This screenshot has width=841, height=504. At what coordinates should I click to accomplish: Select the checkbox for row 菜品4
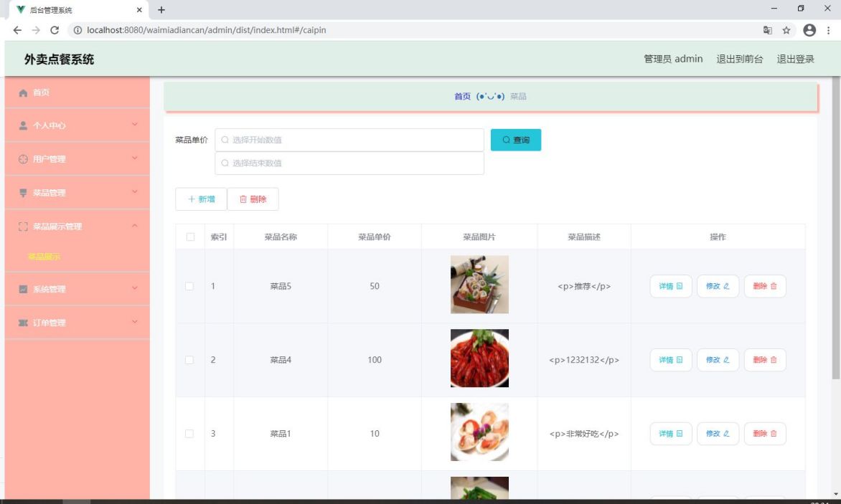pos(189,360)
